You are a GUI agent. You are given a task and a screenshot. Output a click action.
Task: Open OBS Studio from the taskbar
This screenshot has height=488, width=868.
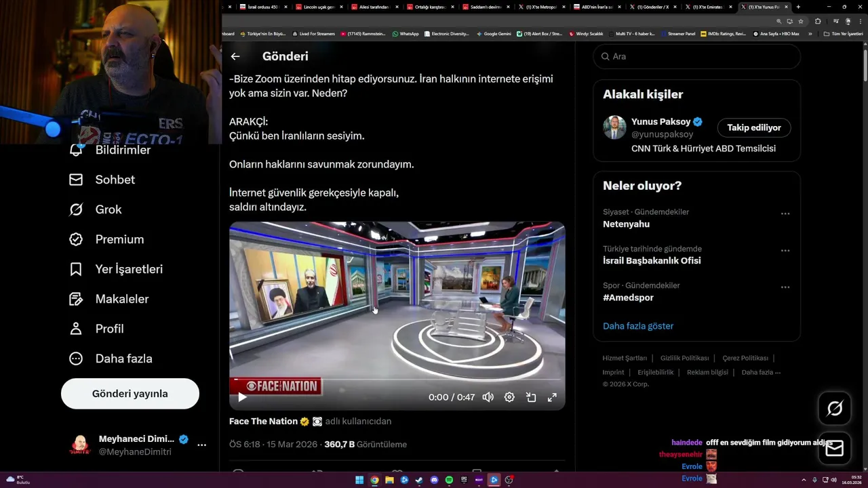click(x=509, y=480)
